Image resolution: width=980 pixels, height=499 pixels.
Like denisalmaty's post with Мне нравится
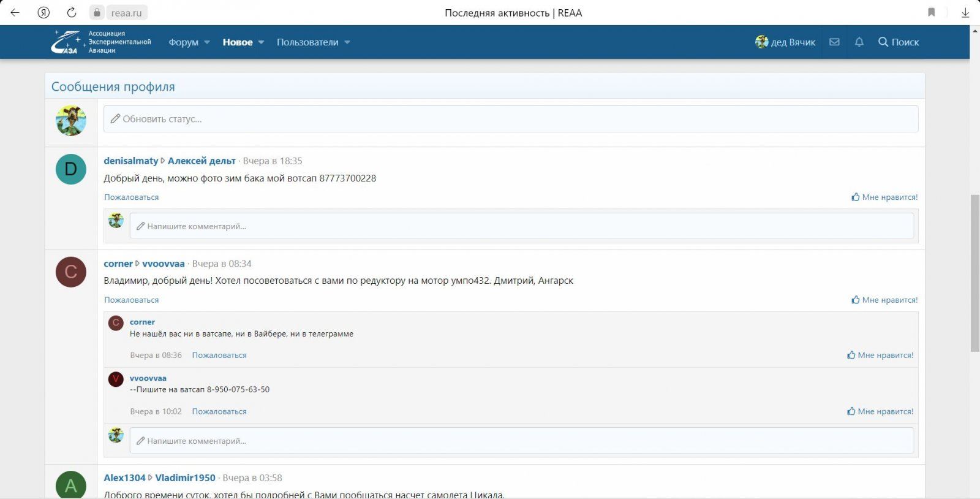click(x=884, y=197)
